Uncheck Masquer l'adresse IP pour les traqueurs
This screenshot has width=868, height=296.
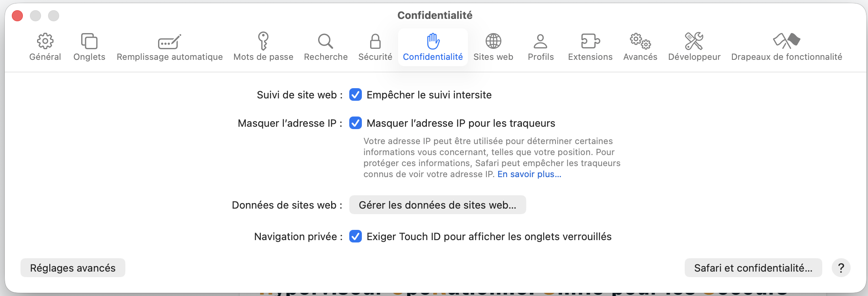point(356,123)
